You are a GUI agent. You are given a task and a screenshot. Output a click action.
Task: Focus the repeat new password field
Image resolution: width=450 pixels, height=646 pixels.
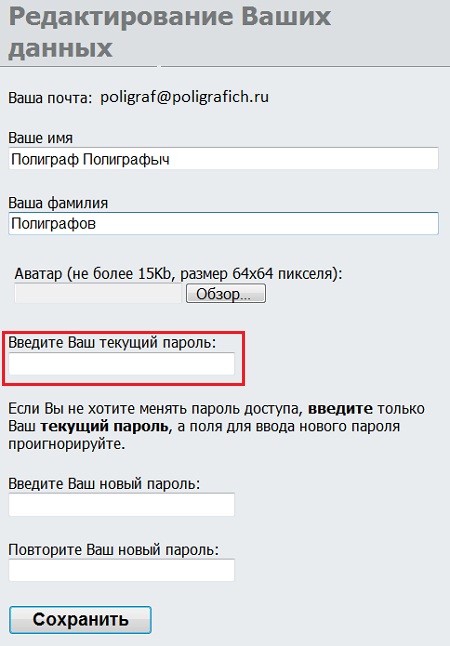pyautogui.click(x=122, y=570)
